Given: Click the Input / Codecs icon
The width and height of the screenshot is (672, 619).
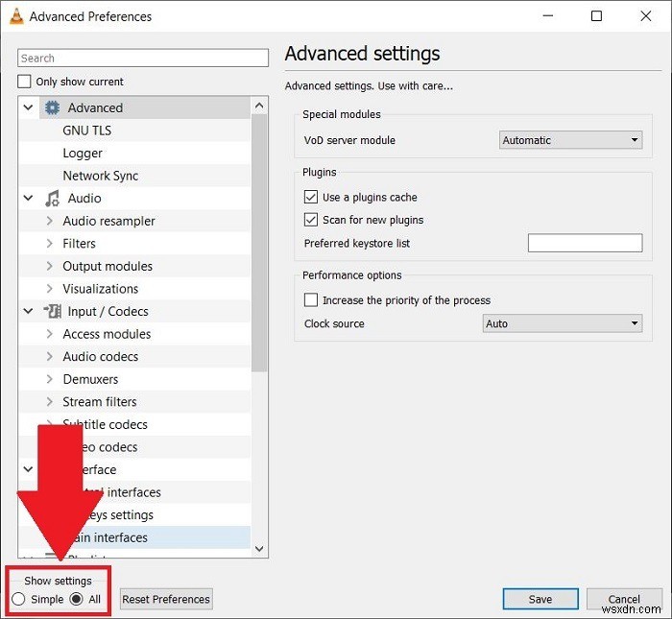Looking at the screenshot, I should tap(52, 311).
